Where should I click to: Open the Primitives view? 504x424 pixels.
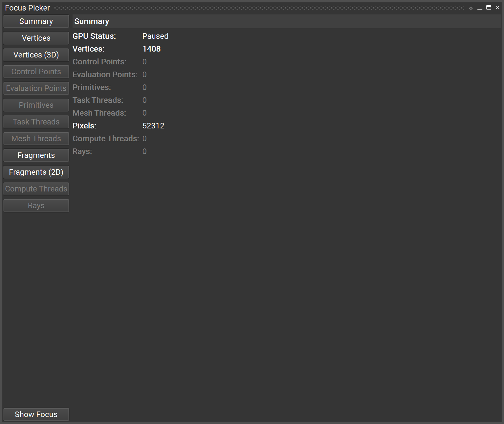(x=36, y=105)
